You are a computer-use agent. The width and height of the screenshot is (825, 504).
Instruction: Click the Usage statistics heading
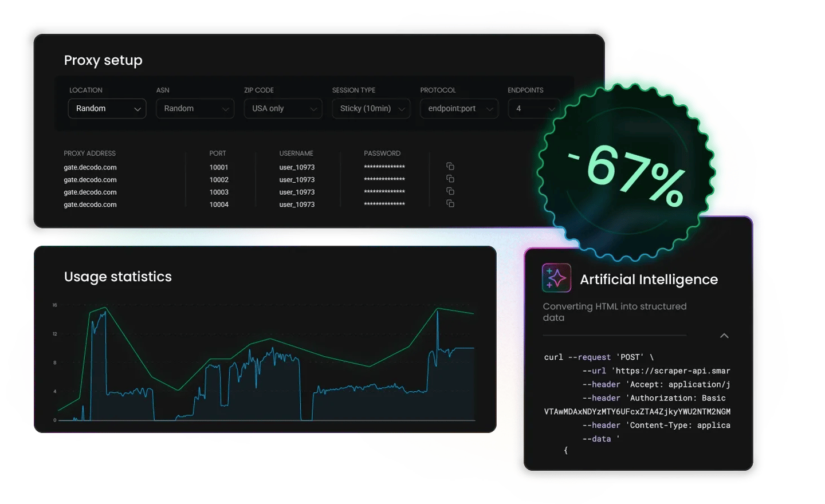[x=118, y=277]
